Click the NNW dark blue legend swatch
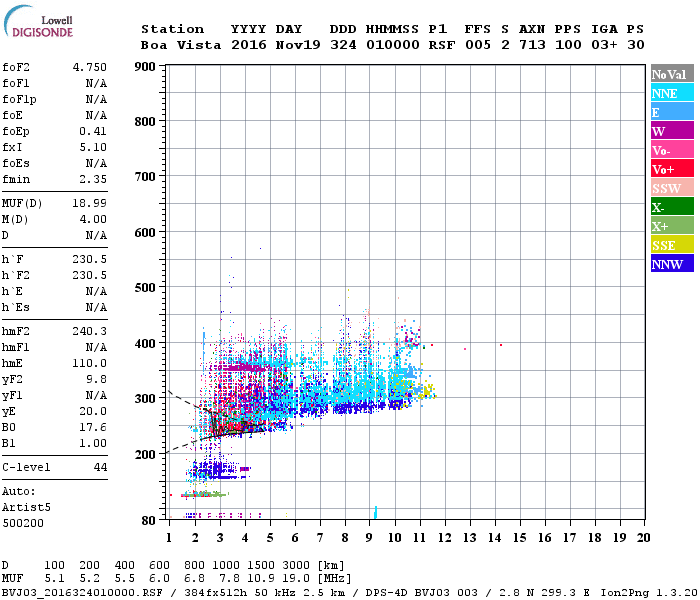Screen dimensions: 700x600 672,264
